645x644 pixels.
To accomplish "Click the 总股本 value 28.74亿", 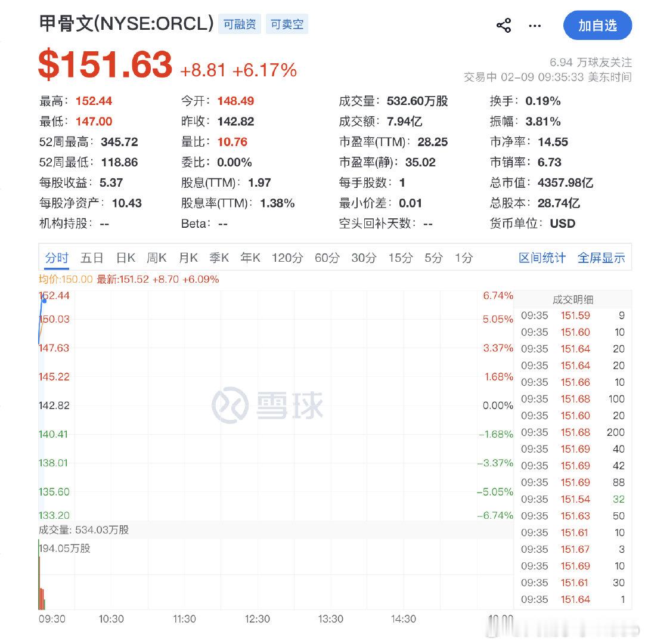I will tap(559, 203).
